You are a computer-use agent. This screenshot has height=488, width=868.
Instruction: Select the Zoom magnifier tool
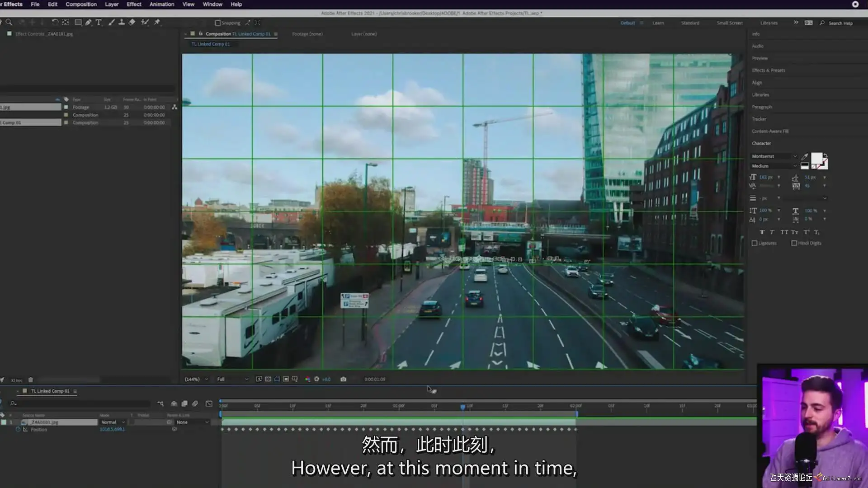tap(9, 22)
